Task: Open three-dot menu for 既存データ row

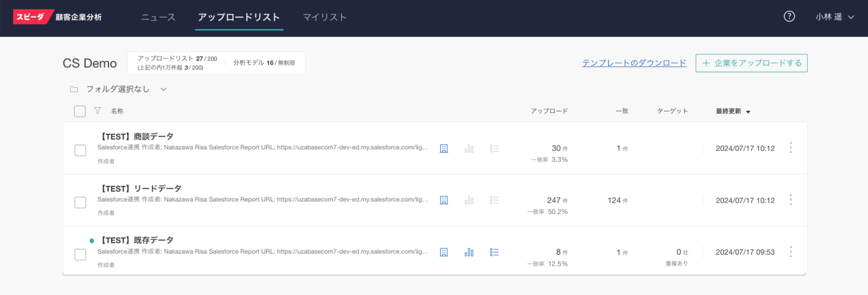Action: click(x=791, y=252)
